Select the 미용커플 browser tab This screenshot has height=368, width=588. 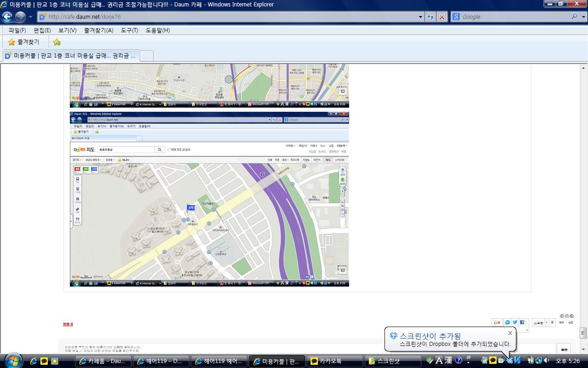pos(70,56)
